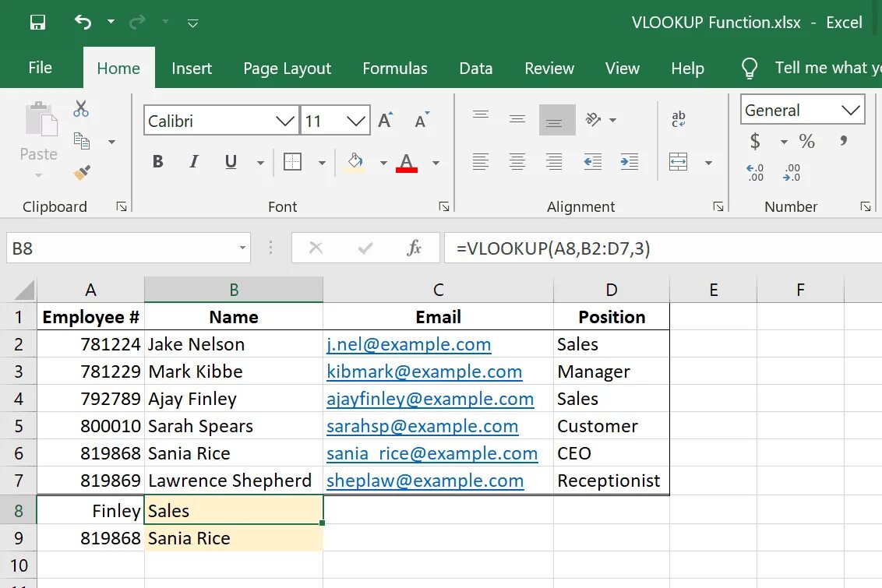
Task: Switch to the Insert tab
Action: (192, 69)
